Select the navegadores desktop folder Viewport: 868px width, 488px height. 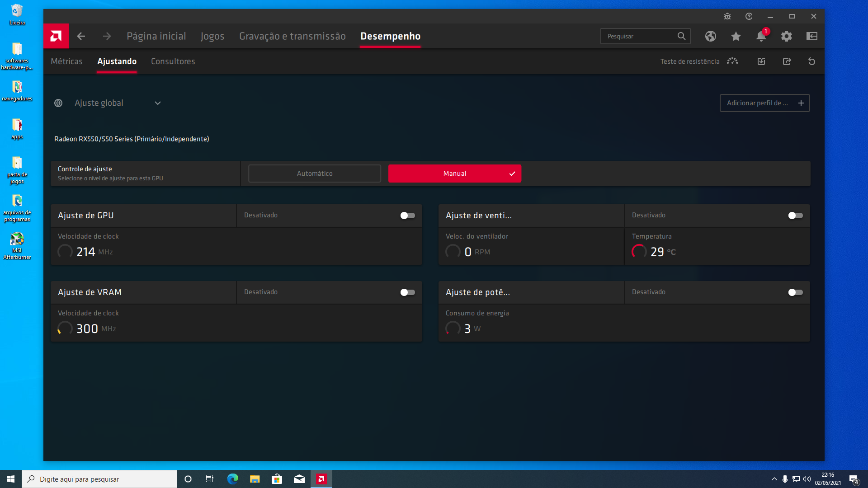click(17, 91)
